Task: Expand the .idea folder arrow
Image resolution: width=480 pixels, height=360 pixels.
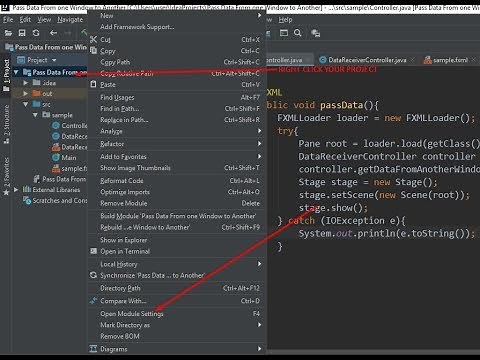Action: click(26, 83)
